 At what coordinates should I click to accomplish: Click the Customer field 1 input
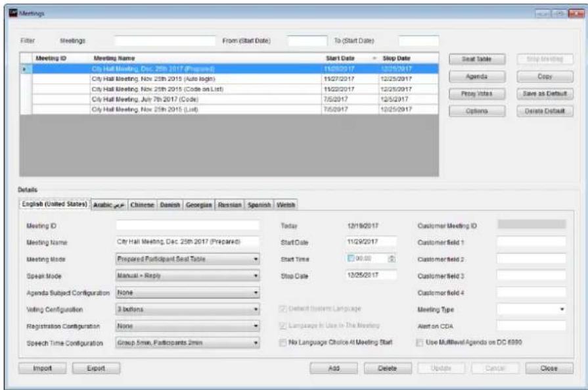pyautogui.click(x=531, y=242)
